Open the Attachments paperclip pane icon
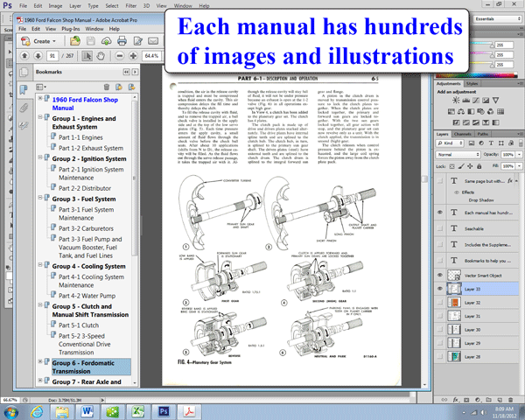This screenshot has width=525, height=420. (x=24, y=108)
